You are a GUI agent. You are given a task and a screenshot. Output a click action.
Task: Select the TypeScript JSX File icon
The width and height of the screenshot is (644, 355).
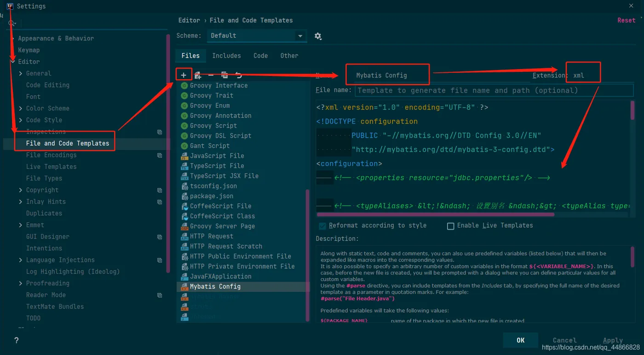(x=184, y=176)
